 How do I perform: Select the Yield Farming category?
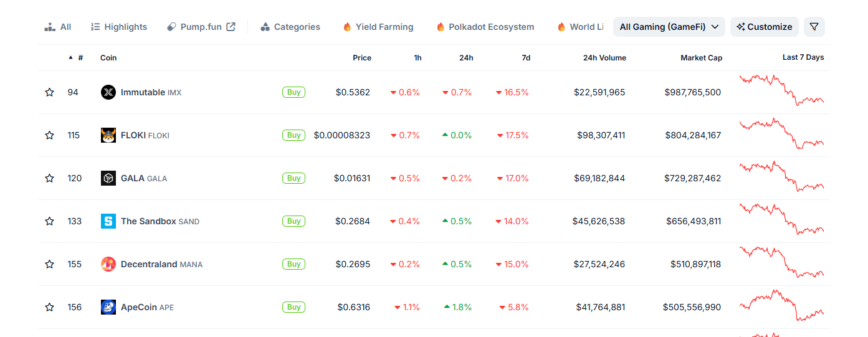(x=378, y=27)
